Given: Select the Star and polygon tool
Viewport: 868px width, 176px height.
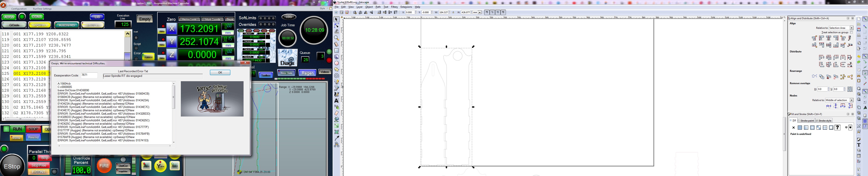Looking at the screenshot, I should pyautogui.click(x=336, y=69).
